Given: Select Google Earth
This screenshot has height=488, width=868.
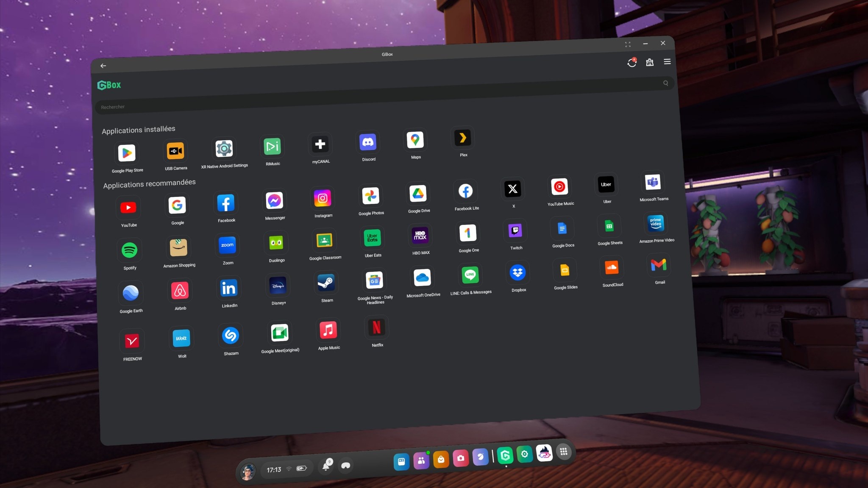Looking at the screenshot, I should coord(131,293).
